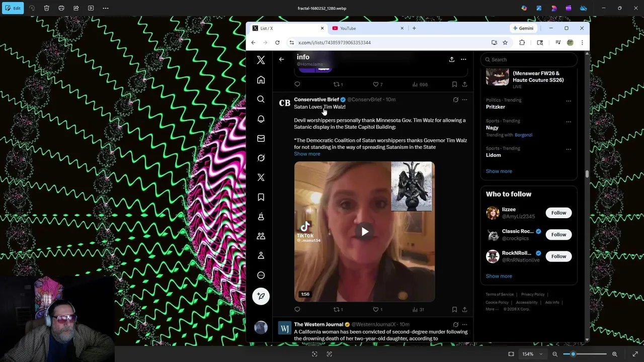Screen dimensions: 644x362
Task: Enter fullscreen in Photos viewer
Action: pos(635,354)
